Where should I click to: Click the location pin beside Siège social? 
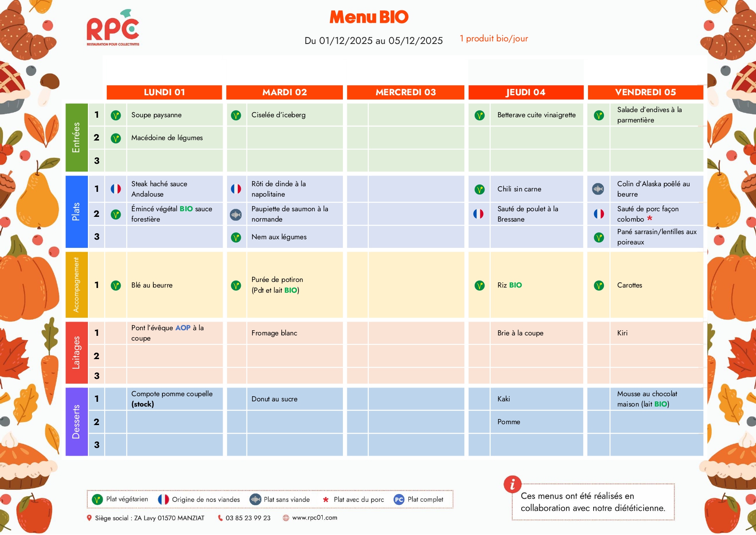[89, 518]
